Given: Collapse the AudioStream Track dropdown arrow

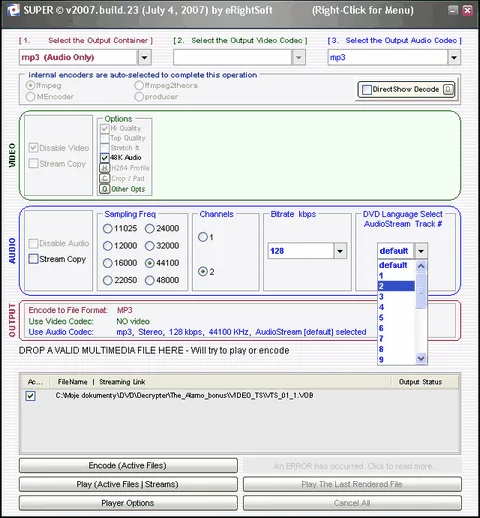Looking at the screenshot, I should [421, 251].
